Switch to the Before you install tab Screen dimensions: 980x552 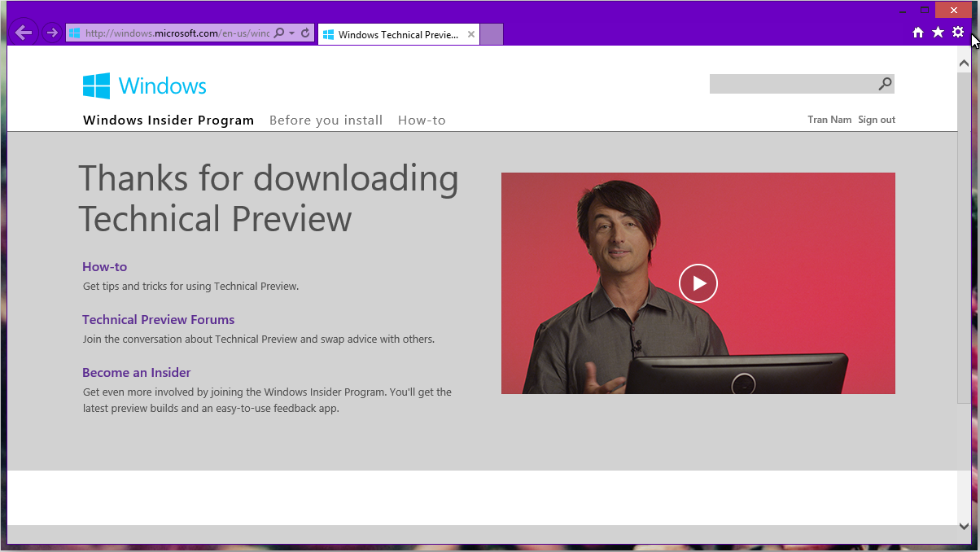326,120
